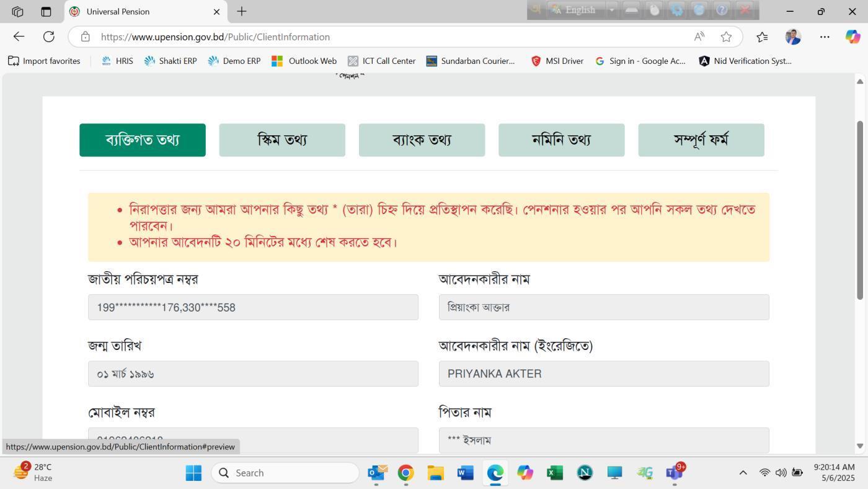Viewport: 868px width, 489px height.
Task: Refresh the pension page
Action: click(x=48, y=37)
